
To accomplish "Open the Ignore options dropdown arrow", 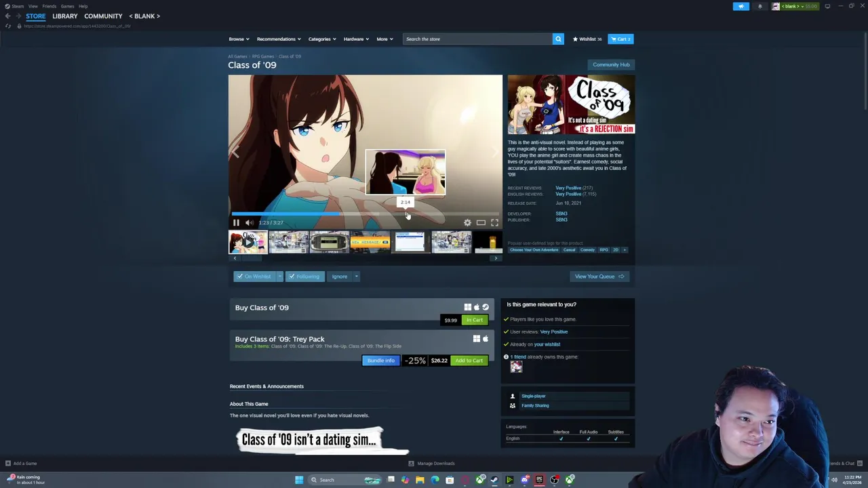I will point(357,277).
